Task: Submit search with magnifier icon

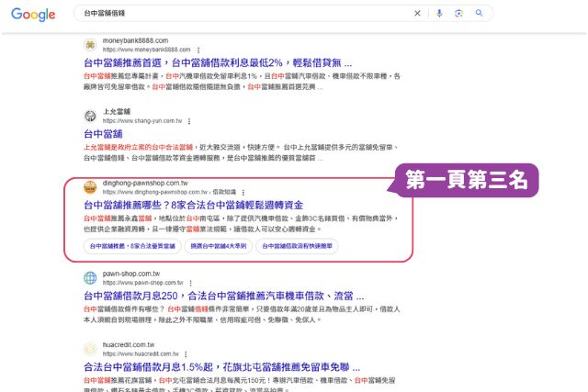Action: (x=479, y=13)
